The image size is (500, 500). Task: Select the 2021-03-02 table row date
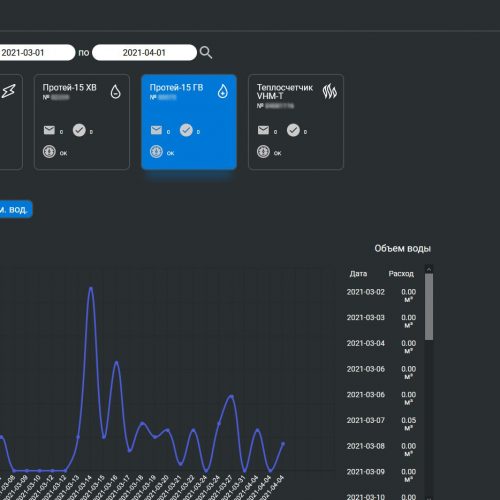point(366,292)
